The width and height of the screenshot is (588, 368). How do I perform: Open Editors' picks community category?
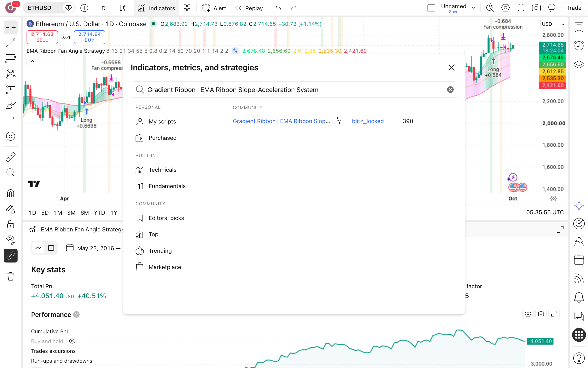coord(160,218)
